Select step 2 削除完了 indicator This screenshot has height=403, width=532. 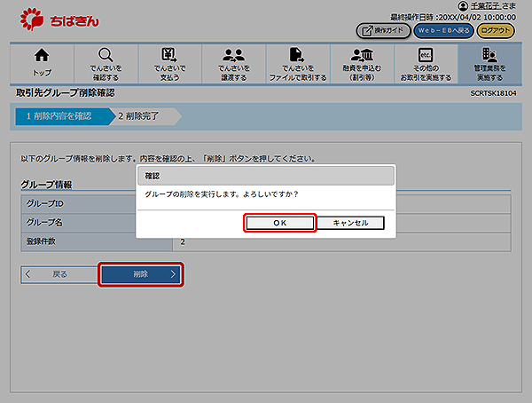pos(142,116)
